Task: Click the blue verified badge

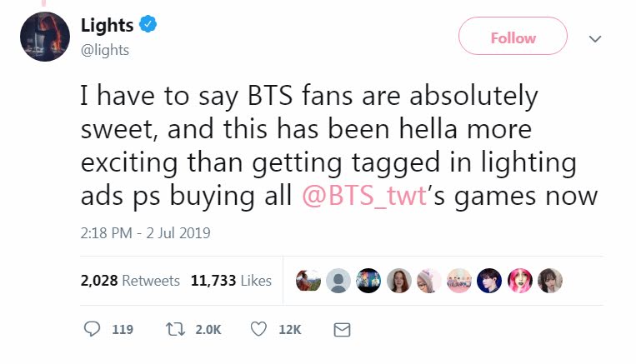Action: click(148, 26)
